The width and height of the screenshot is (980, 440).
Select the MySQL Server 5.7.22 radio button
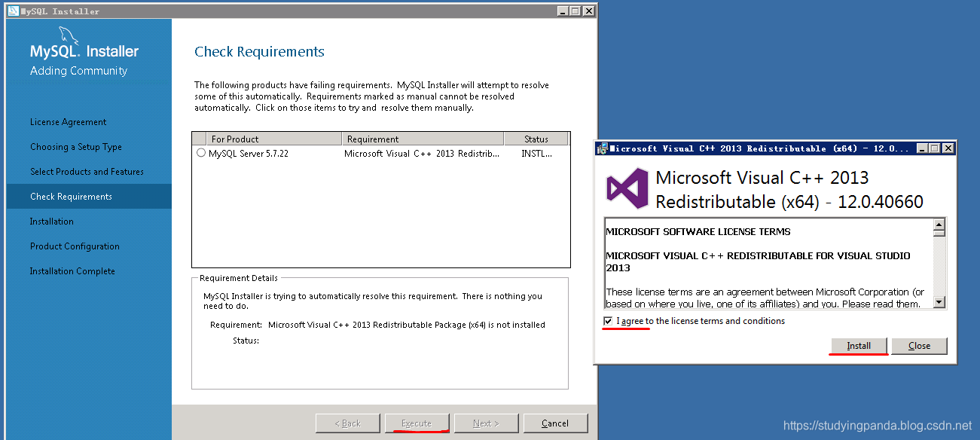200,153
